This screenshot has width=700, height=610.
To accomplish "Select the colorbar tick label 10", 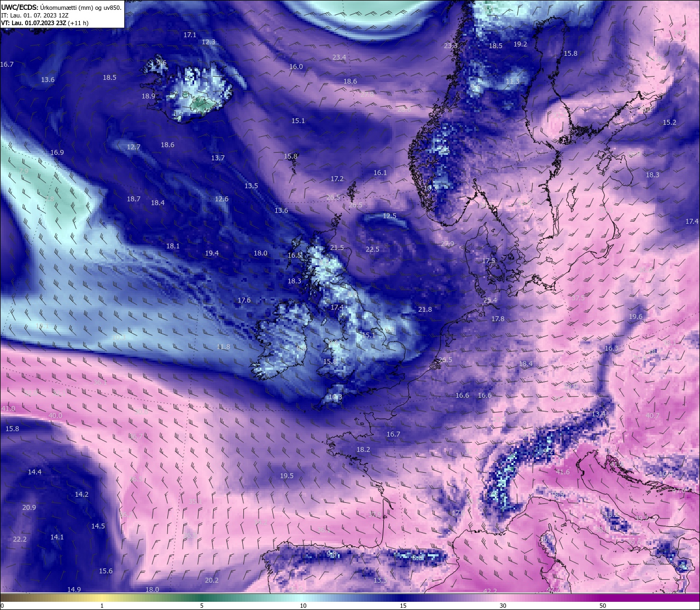I will tap(303, 606).
